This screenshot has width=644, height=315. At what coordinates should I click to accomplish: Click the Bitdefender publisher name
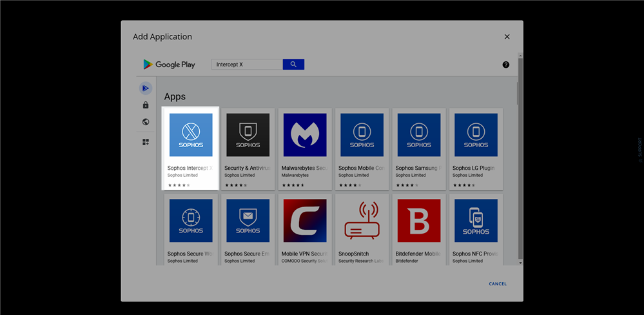[407, 261]
